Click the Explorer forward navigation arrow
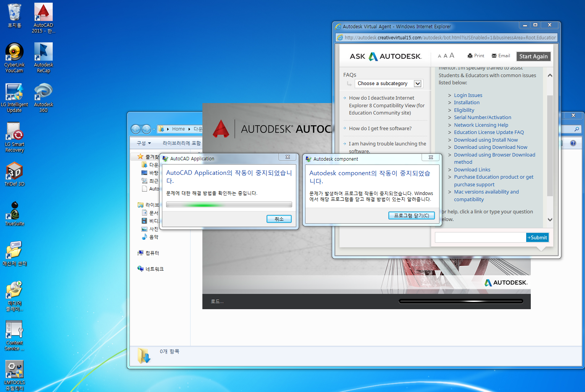The image size is (585, 392). [x=146, y=129]
